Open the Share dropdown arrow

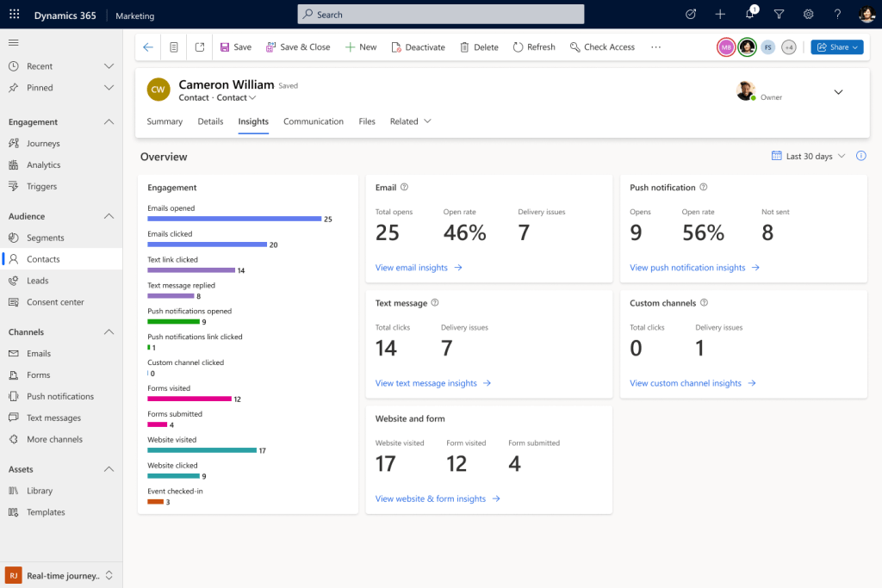855,47
